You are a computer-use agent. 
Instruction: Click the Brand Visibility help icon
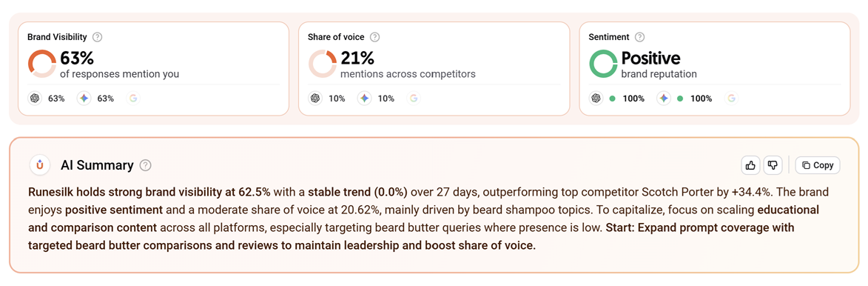(x=98, y=37)
